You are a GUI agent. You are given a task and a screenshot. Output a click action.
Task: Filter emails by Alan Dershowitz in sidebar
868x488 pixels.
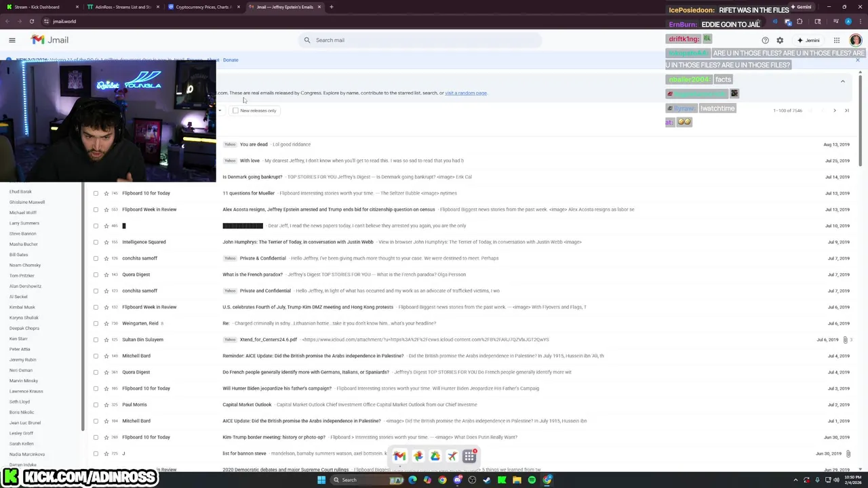(x=25, y=286)
